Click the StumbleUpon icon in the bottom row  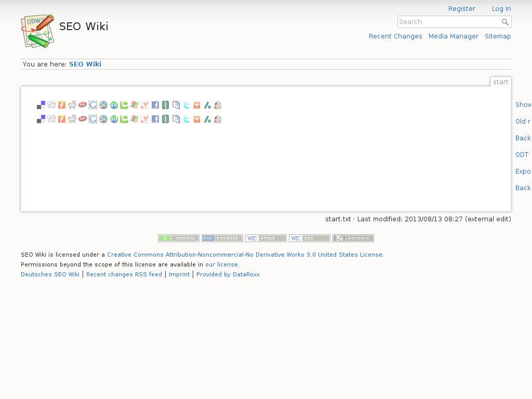[114, 119]
